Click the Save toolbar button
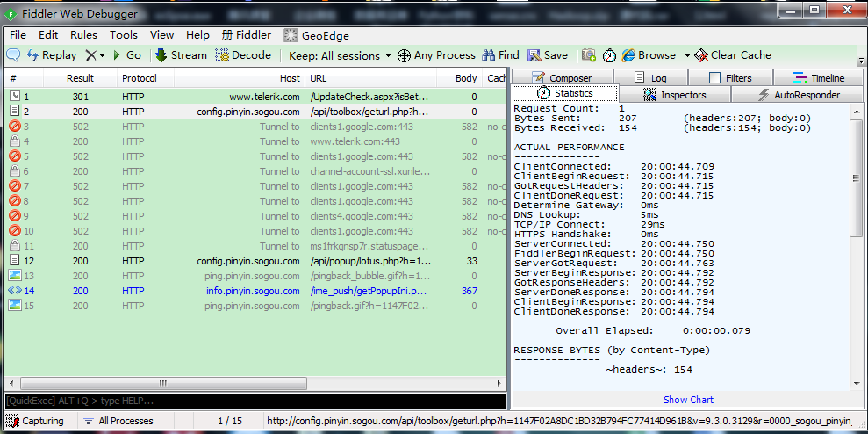Image resolution: width=868 pixels, height=434 pixels. tap(548, 55)
